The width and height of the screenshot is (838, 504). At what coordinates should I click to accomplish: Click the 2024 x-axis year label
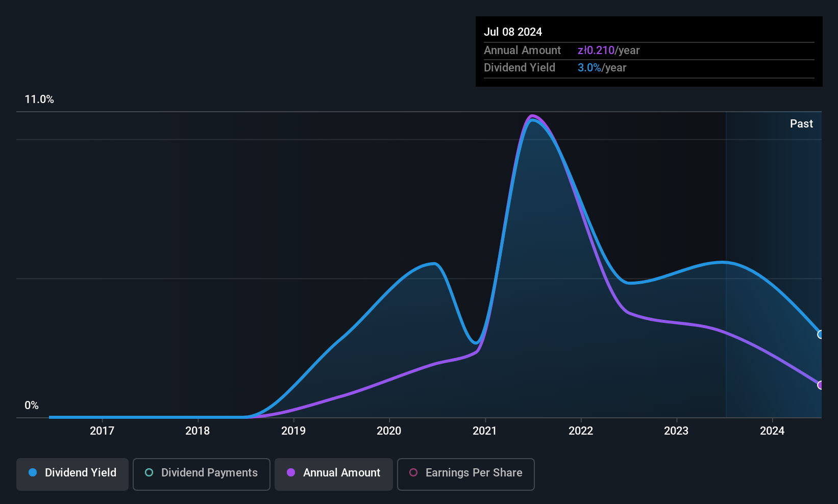click(772, 431)
